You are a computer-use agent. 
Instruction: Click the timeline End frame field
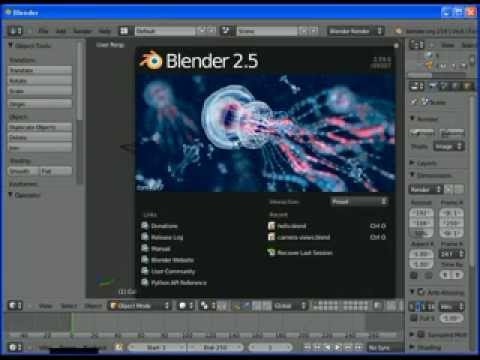coord(215,347)
